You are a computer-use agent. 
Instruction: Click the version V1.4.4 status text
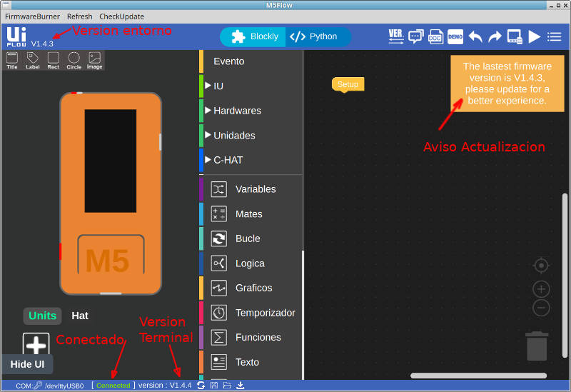(x=165, y=386)
